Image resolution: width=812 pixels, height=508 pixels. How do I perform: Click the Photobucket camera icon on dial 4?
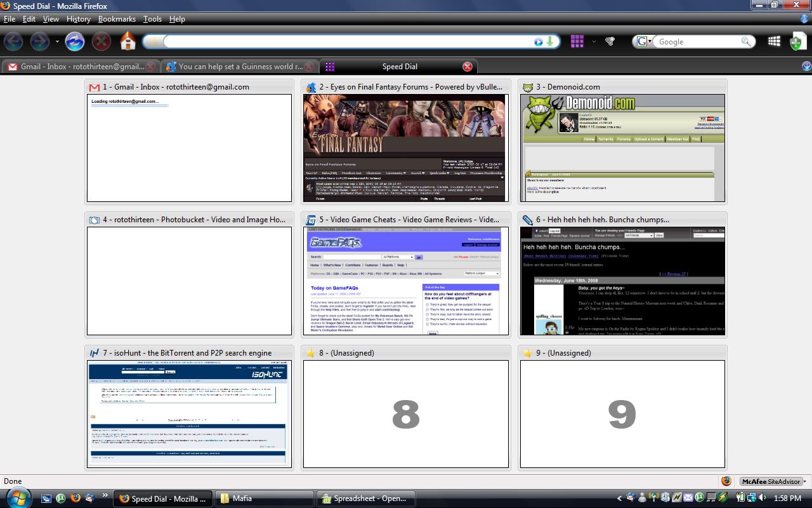coord(95,220)
